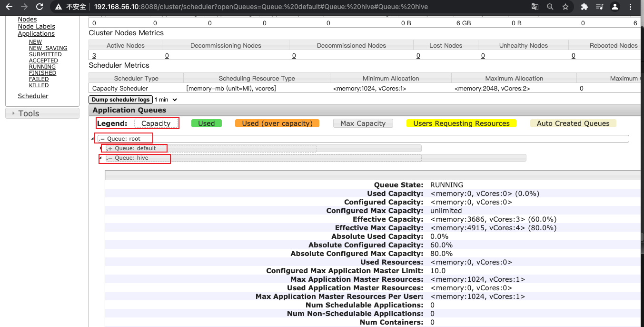Image resolution: width=644 pixels, height=327 pixels.
Task: Expand the Tools sidebar section
Action: [x=42, y=113]
